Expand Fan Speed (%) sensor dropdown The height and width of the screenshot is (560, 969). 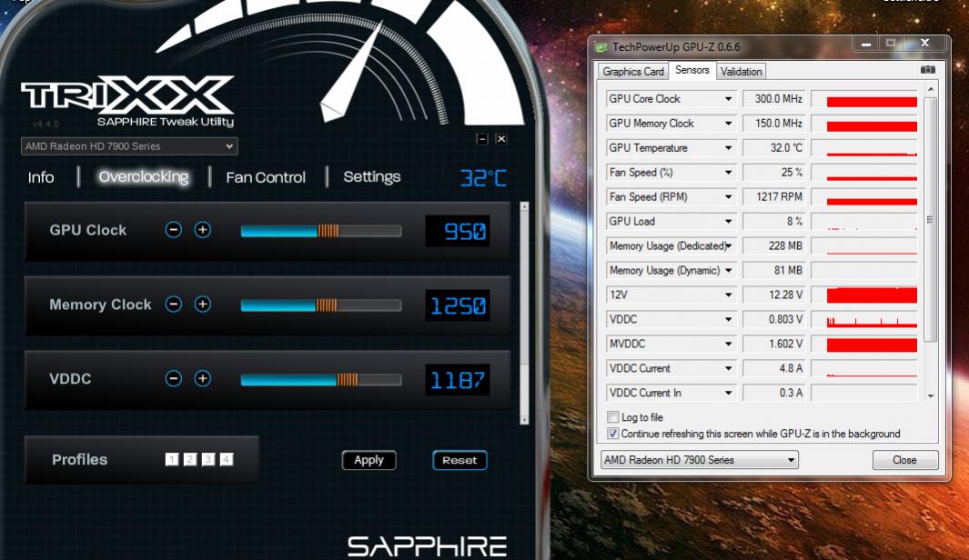(728, 172)
